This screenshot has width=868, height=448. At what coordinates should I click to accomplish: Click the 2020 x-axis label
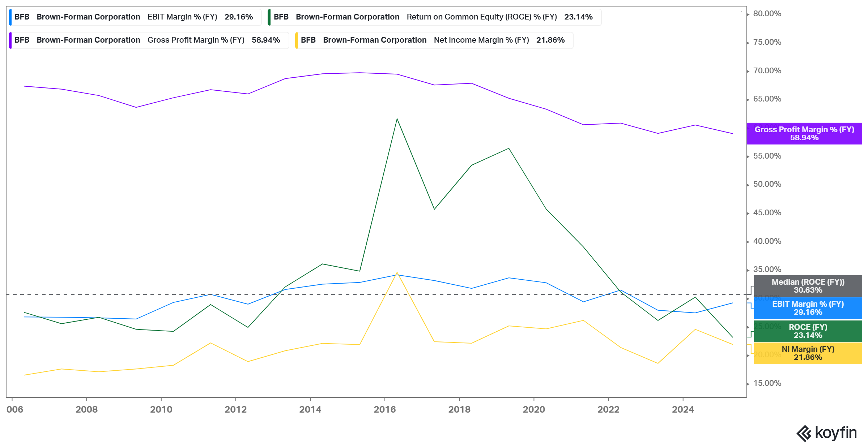(x=534, y=409)
